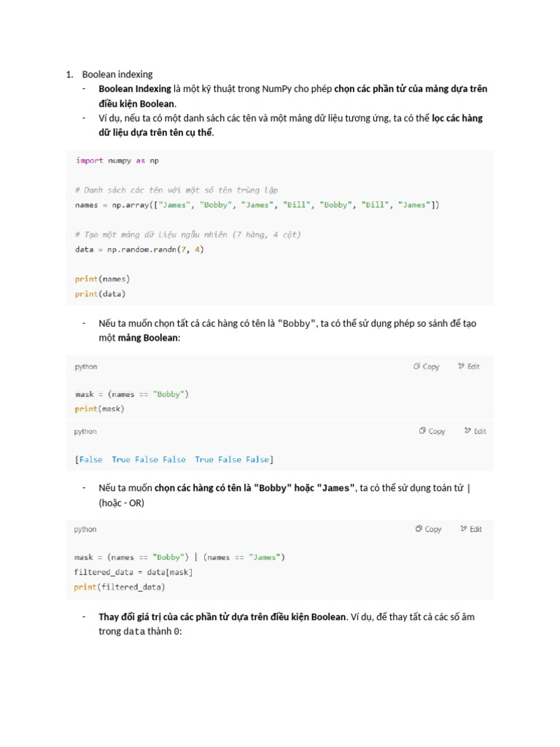Click the python label above the False/True output
The width and height of the screenshot is (560, 747).
[x=85, y=432]
